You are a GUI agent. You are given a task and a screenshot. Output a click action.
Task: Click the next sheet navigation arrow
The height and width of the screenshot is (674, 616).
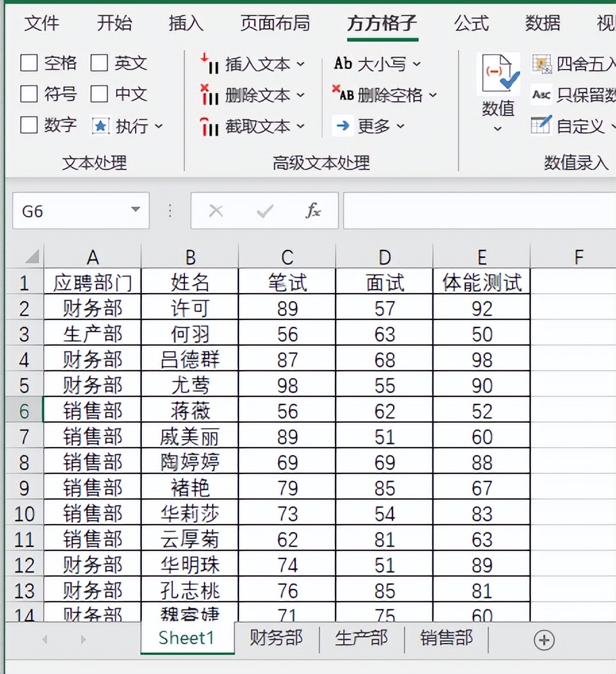(x=83, y=640)
